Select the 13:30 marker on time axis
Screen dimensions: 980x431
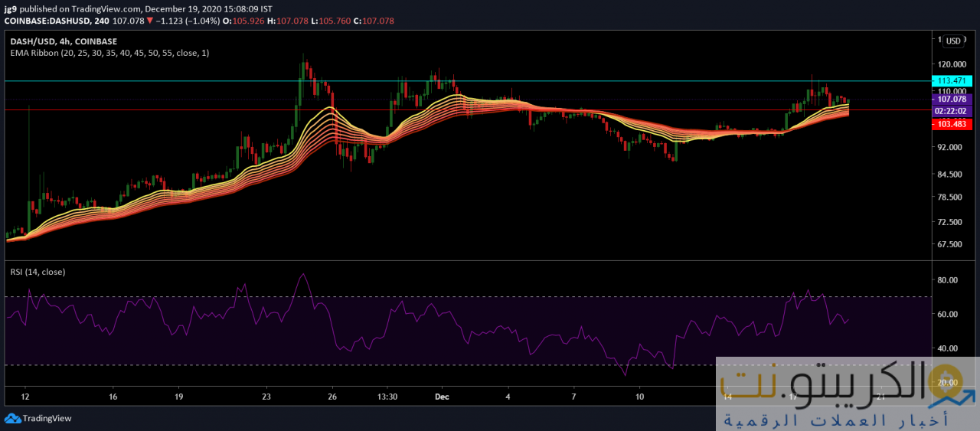click(387, 397)
